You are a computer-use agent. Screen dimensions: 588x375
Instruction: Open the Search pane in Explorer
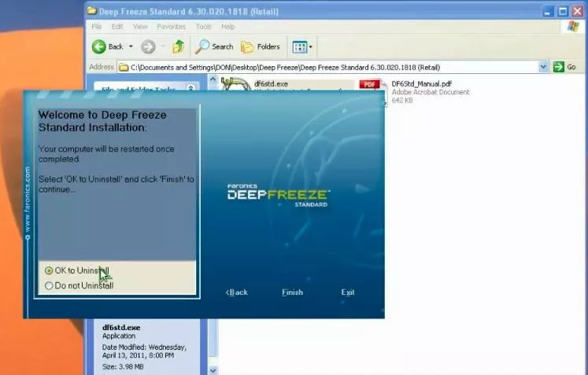[x=215, y=47]
